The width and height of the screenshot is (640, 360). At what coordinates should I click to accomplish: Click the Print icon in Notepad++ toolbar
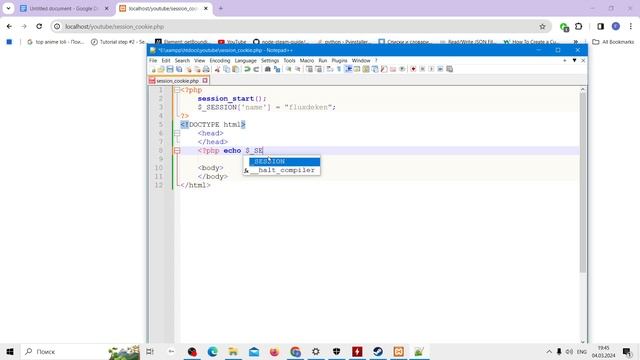point(206,69)
